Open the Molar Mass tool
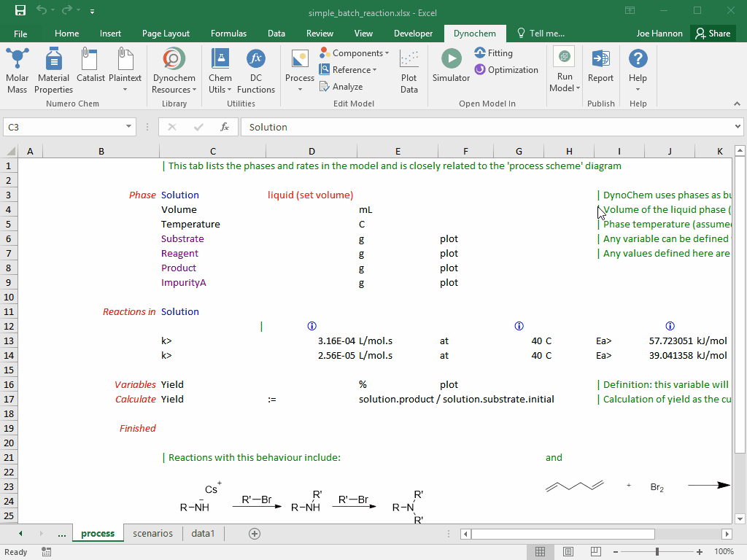This screenshot has width=747, height=560. click(x=17, y=69)
